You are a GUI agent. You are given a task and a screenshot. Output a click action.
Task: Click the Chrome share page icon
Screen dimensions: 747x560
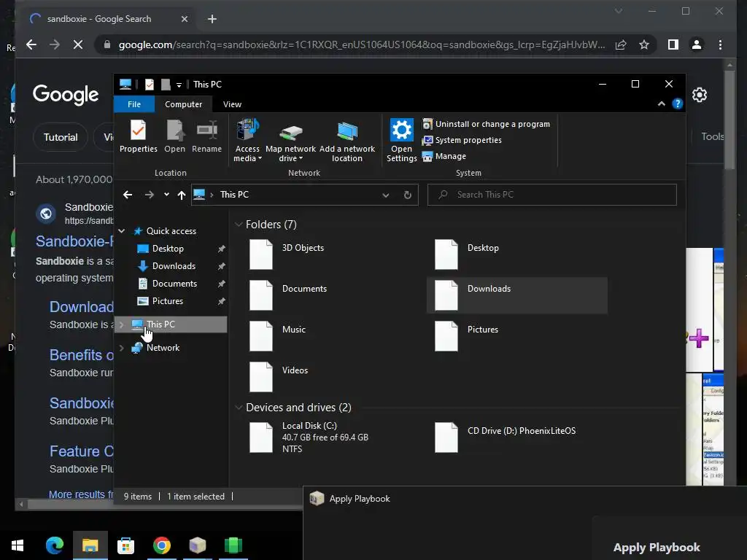[x=621, y=44]
